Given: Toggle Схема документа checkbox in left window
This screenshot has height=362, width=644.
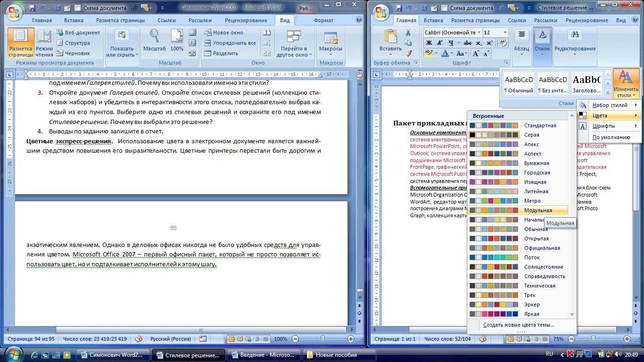Looking at the screenshot, I should 78,8.
